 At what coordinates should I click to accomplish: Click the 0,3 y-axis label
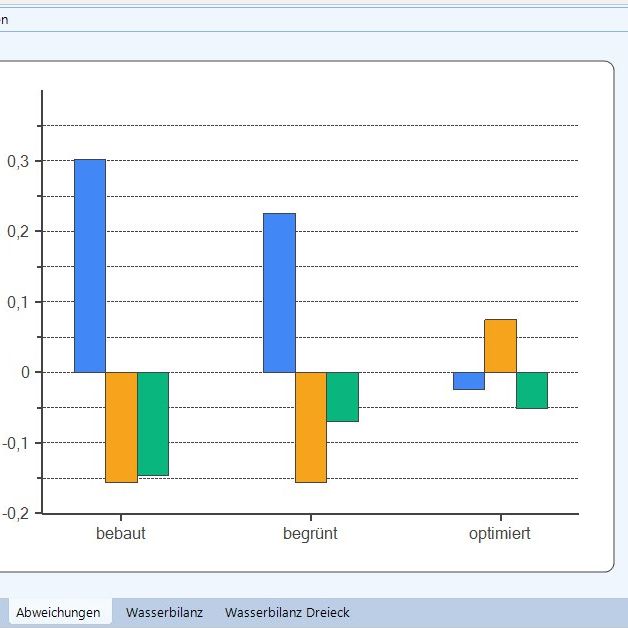(18, 161)
